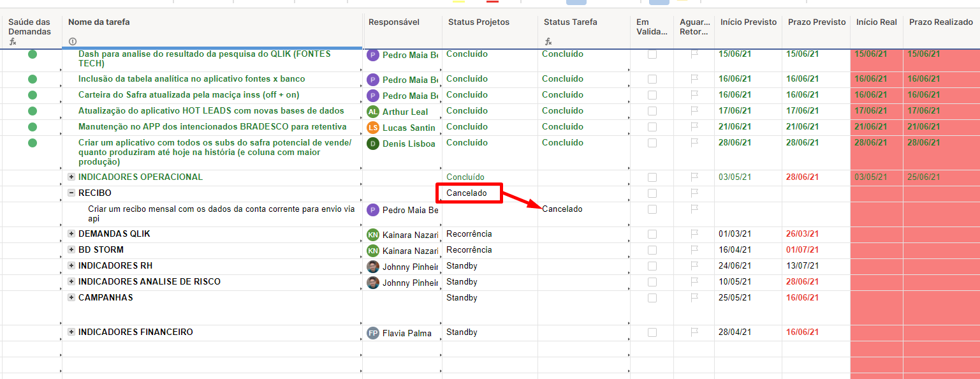Click Kainara avatar in DEMANDAS QLIK row
The image size is (980, 379).
(373, 235)
